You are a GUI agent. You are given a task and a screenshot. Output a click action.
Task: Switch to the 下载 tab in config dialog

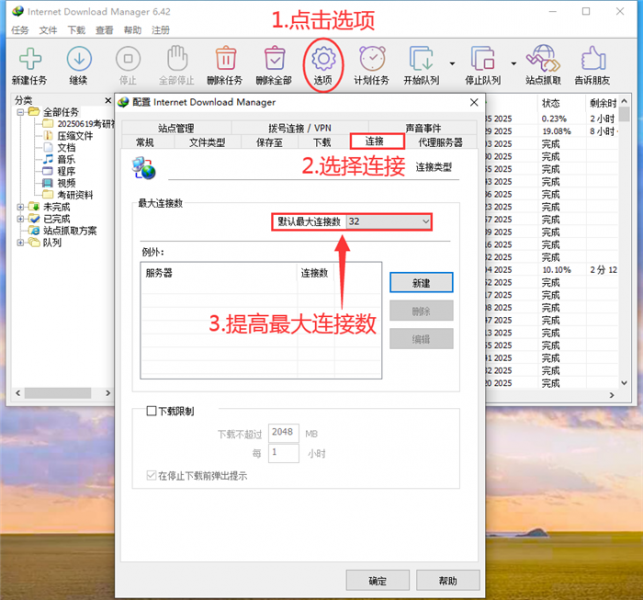coord(322,142)
